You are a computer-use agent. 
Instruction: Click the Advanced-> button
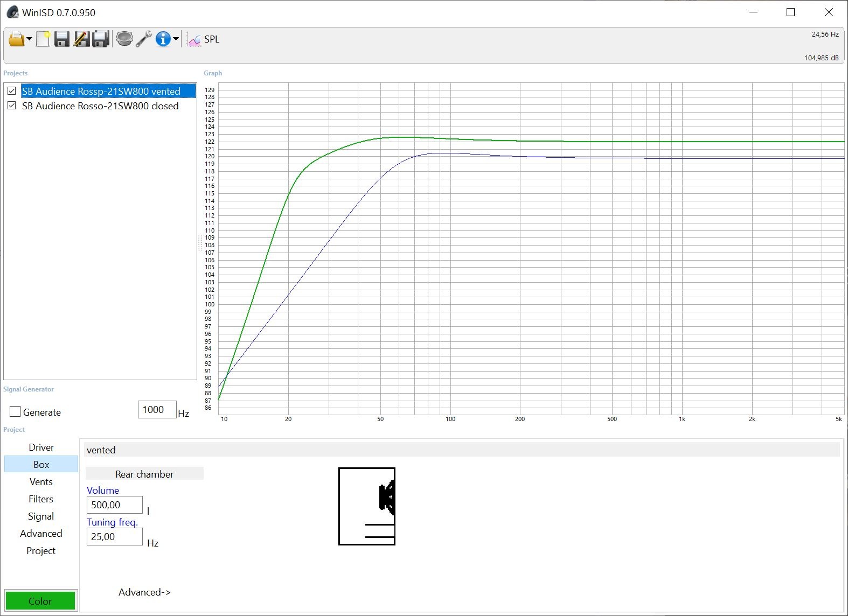[x=144, y=592]
